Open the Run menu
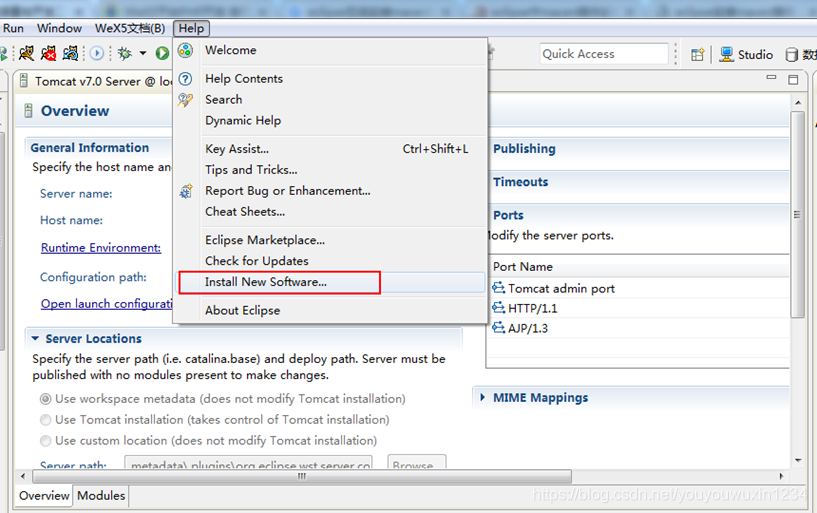The image size is (817, 513). (x=13, y=28)
